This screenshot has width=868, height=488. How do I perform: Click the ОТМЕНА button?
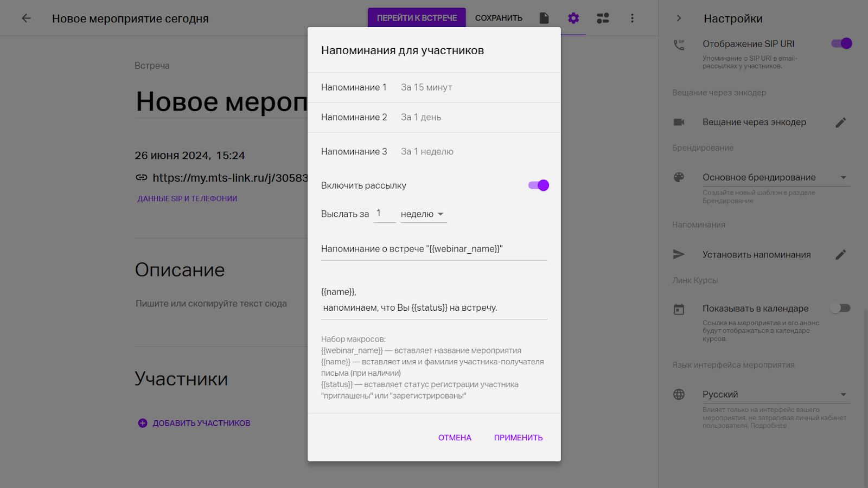click(x=455, y=438)
